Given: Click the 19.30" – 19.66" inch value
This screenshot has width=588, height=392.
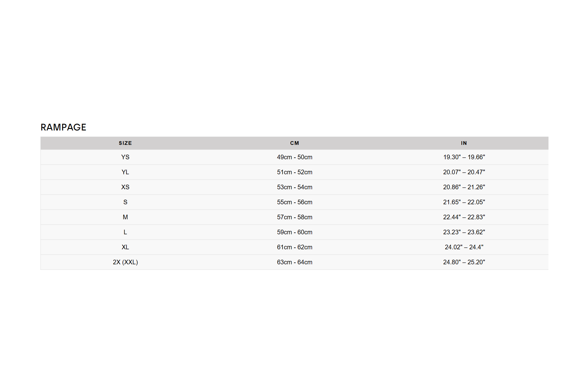Looking at the screenshot, I should coord(464,157).
